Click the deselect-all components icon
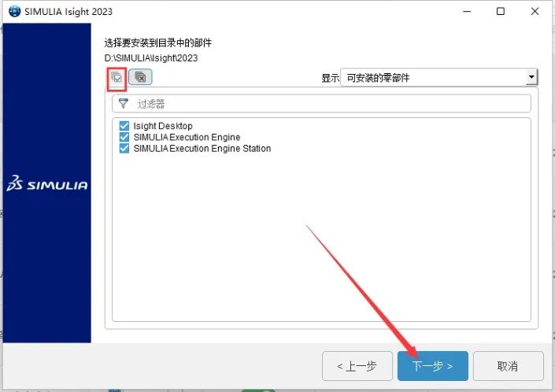 (140, 77)
